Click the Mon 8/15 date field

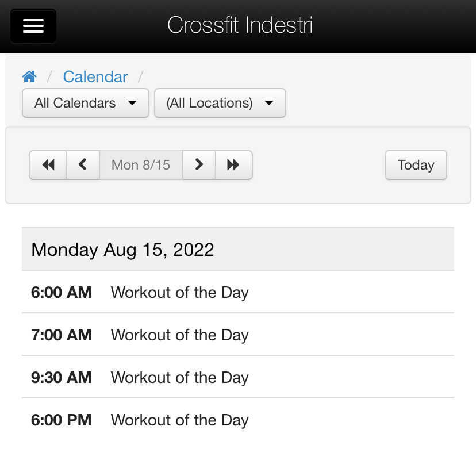(x=141, y=165)
